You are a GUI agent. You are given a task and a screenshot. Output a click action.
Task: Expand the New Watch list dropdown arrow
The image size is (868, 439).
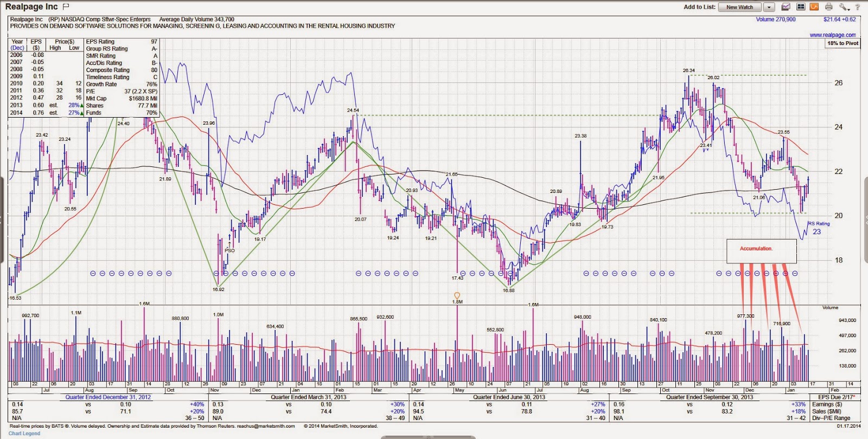(x=769, y=7)
